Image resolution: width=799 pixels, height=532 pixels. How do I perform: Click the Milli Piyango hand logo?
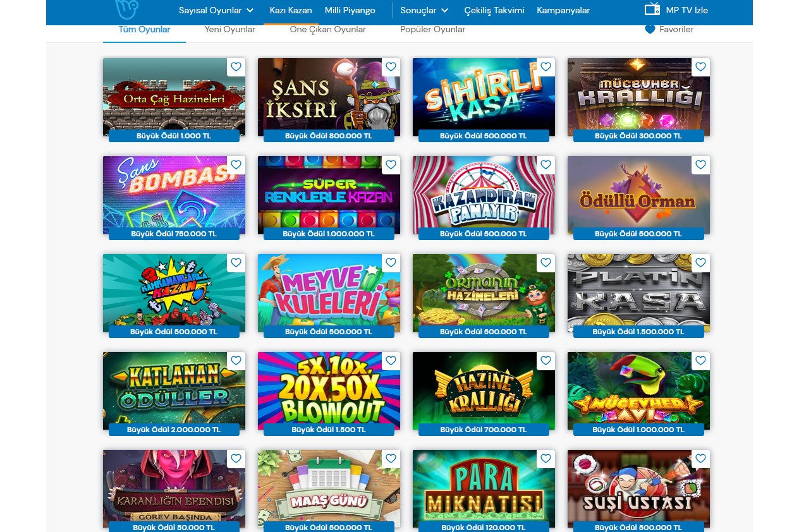tap(127, 9)
